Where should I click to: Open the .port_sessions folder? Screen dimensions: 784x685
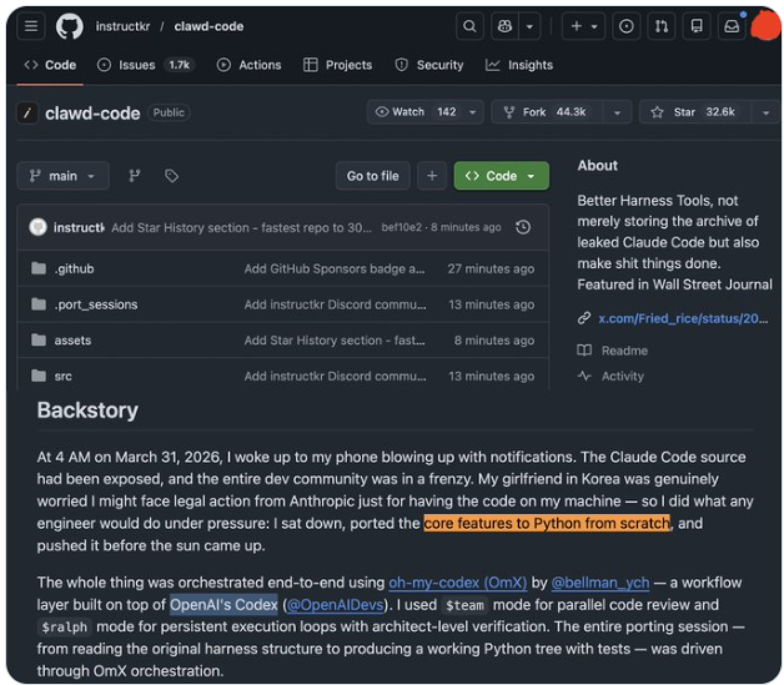(x=96, y=304)
